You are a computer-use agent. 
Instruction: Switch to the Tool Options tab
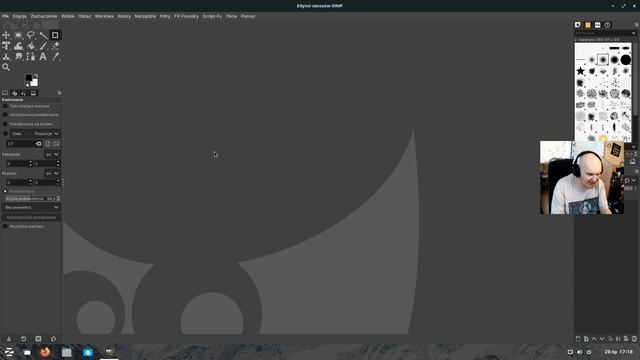tap(5, 93)
